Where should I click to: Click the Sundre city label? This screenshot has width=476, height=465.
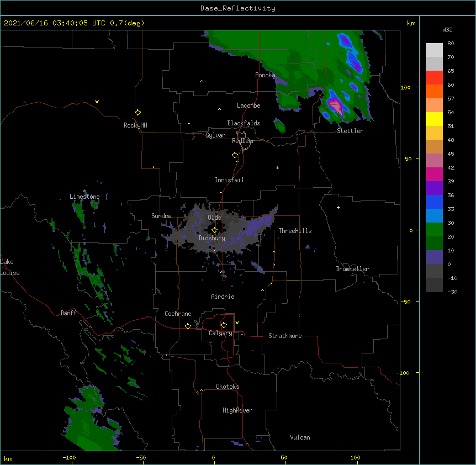click(161, 216)
